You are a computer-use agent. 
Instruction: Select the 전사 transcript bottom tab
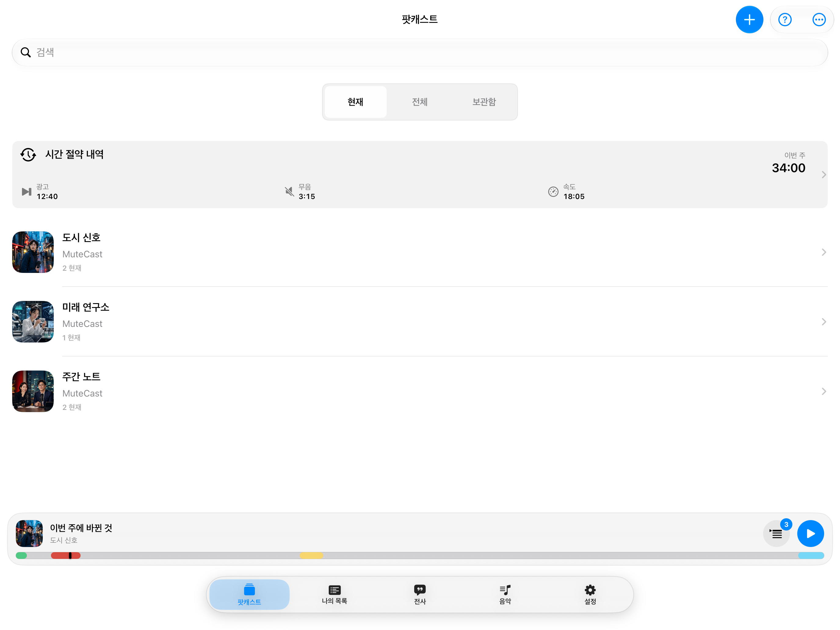click(420, 594)
